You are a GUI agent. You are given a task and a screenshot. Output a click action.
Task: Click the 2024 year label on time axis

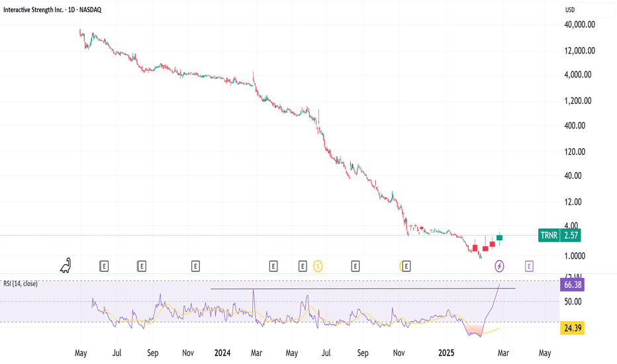222,353
